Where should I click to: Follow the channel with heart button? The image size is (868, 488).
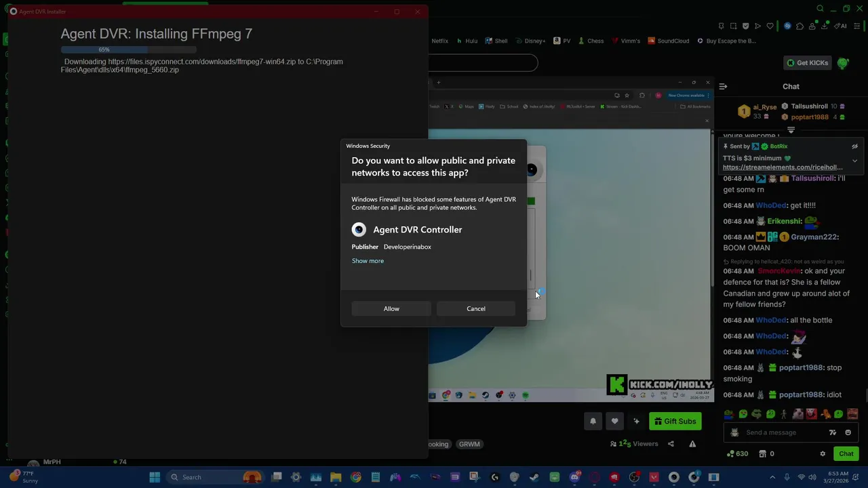click(614, 422)
